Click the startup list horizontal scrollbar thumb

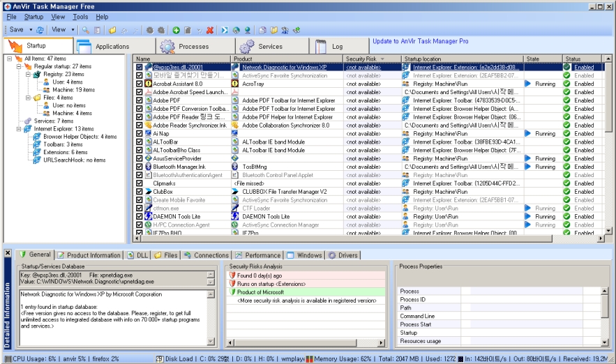pos(346,238)
